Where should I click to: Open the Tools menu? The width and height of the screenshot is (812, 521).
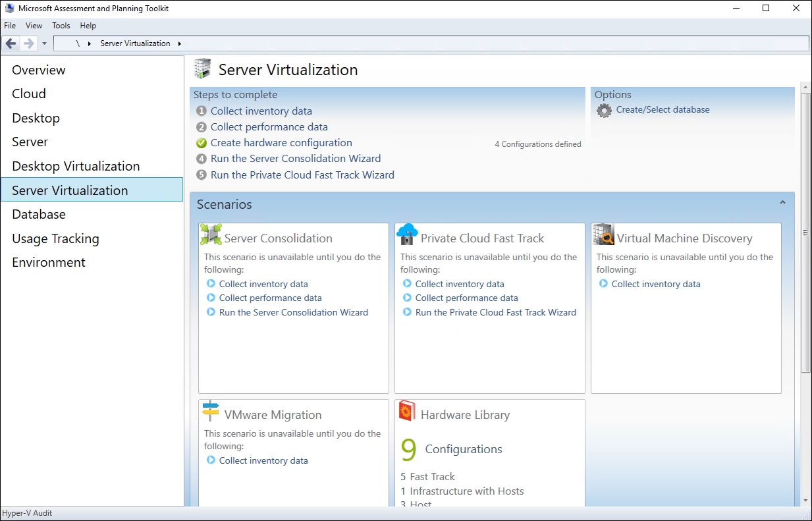pos(61,26)
